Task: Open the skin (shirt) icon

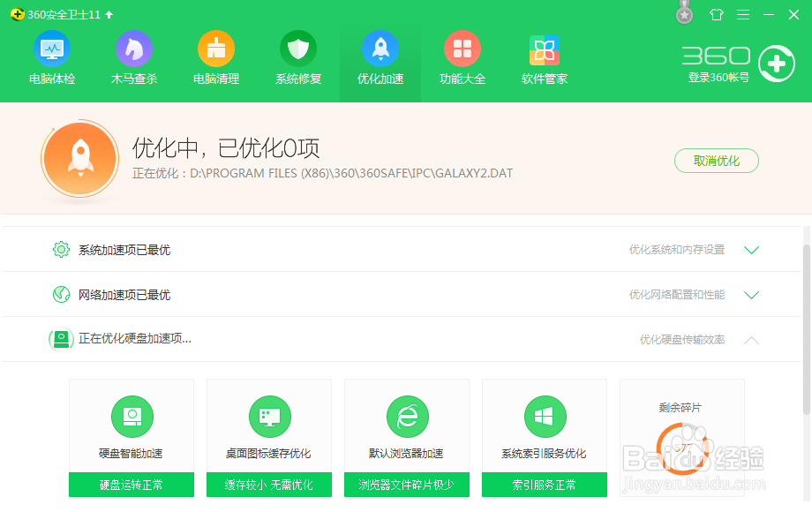Action: (x=716, y=14)
